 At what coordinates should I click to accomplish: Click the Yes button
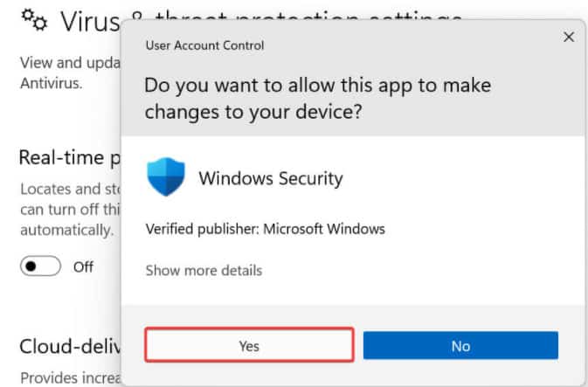tap(249, 345)
